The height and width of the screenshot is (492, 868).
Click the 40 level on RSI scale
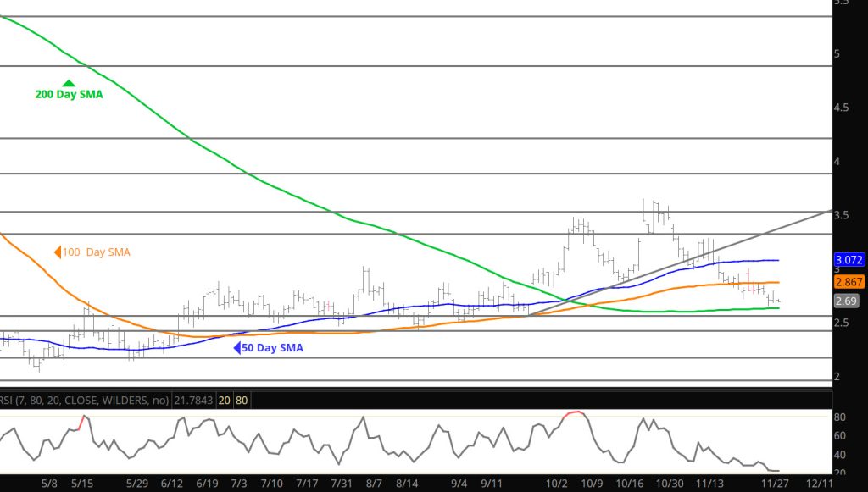[x=839, y=454]
